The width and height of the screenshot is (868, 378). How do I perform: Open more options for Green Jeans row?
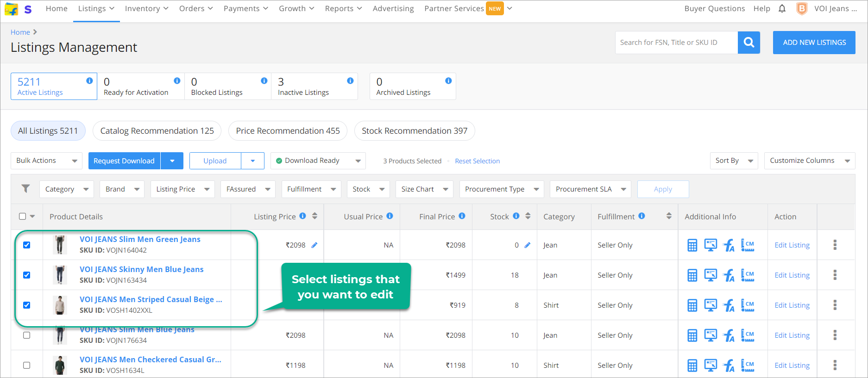tap(835, 245)
